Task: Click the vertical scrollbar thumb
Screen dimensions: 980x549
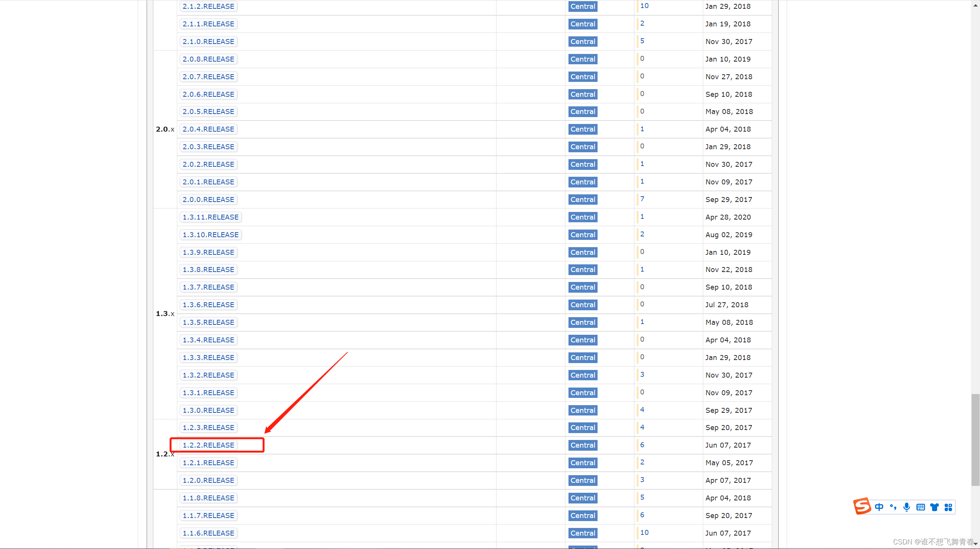Action: 975,440
